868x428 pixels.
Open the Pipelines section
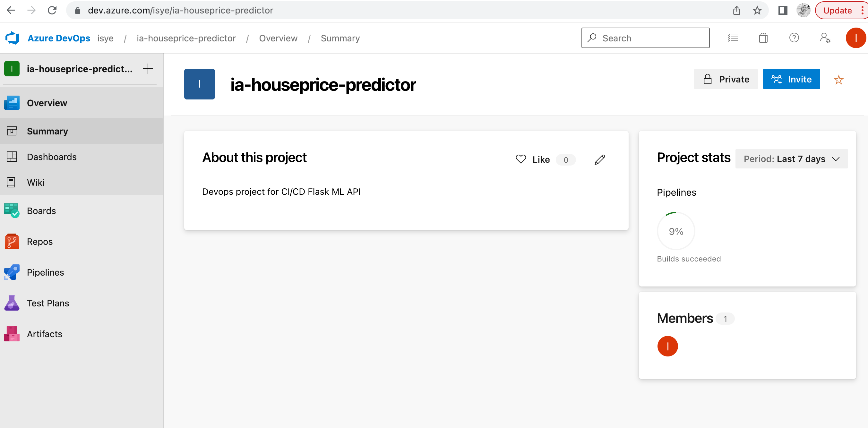[45, 272]
